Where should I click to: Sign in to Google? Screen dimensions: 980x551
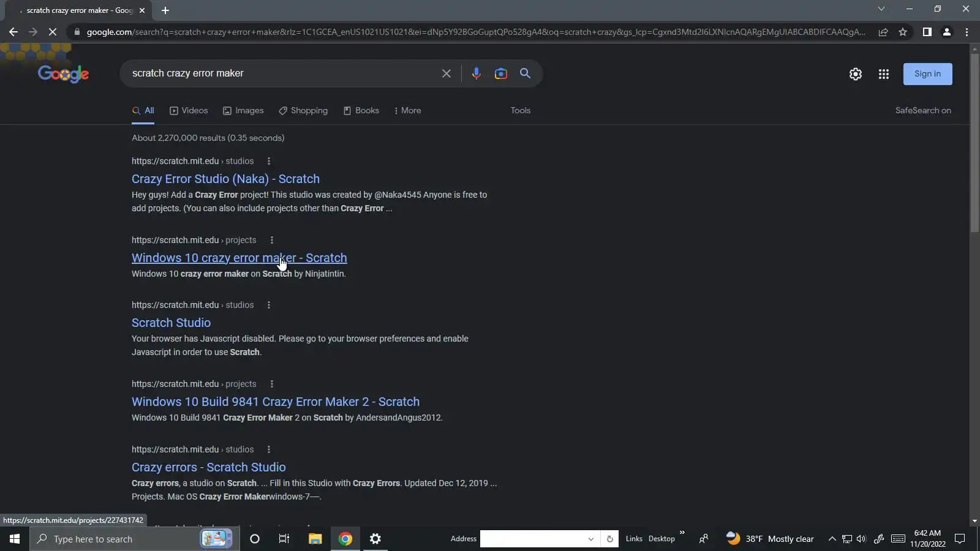click(927, 74)
